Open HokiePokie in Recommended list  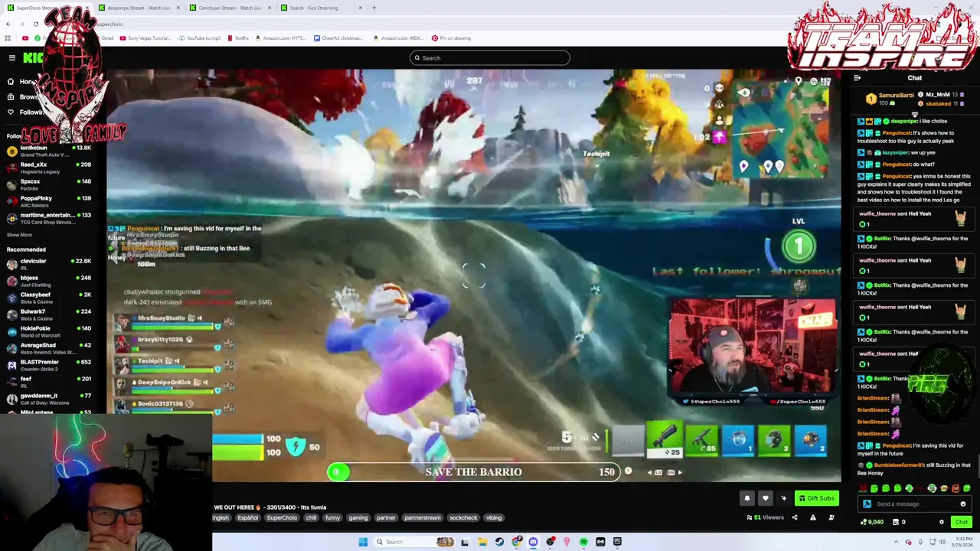[x=49, y=331]
